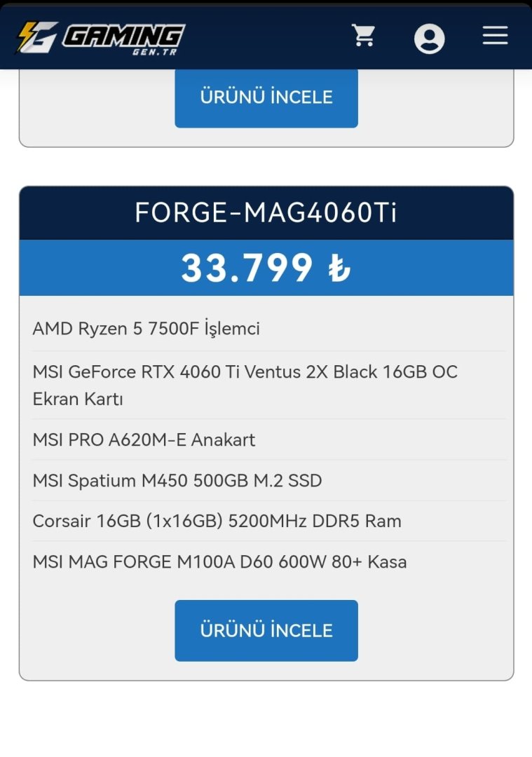
Task: Select the FORGE-MAG4060Ti product title
Action: 266,213
